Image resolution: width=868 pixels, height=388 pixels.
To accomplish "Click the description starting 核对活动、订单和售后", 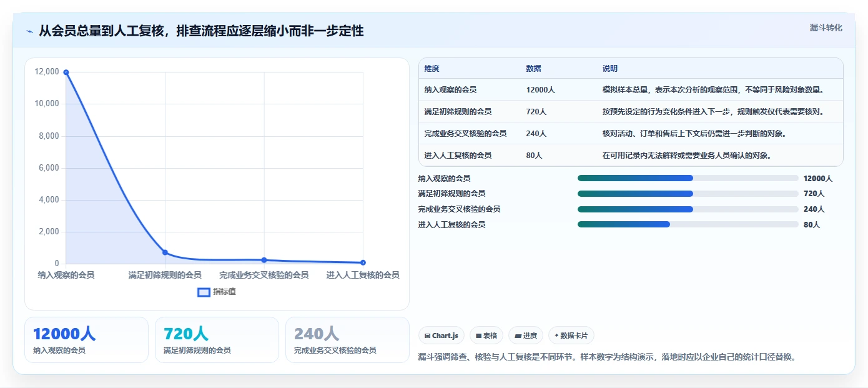I will coord(694,134).
